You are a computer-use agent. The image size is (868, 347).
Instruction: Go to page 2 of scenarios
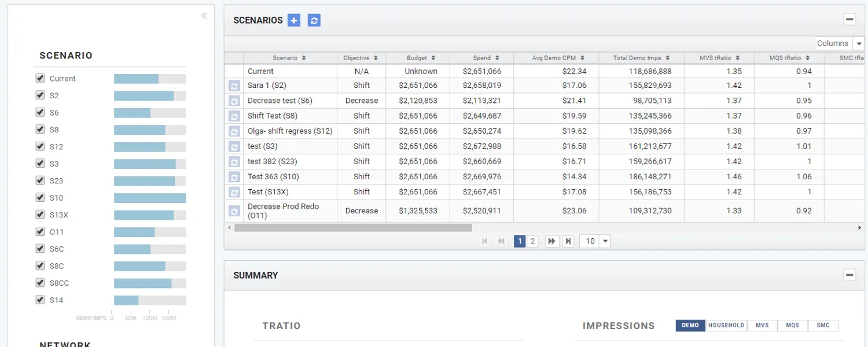point(532,241)
